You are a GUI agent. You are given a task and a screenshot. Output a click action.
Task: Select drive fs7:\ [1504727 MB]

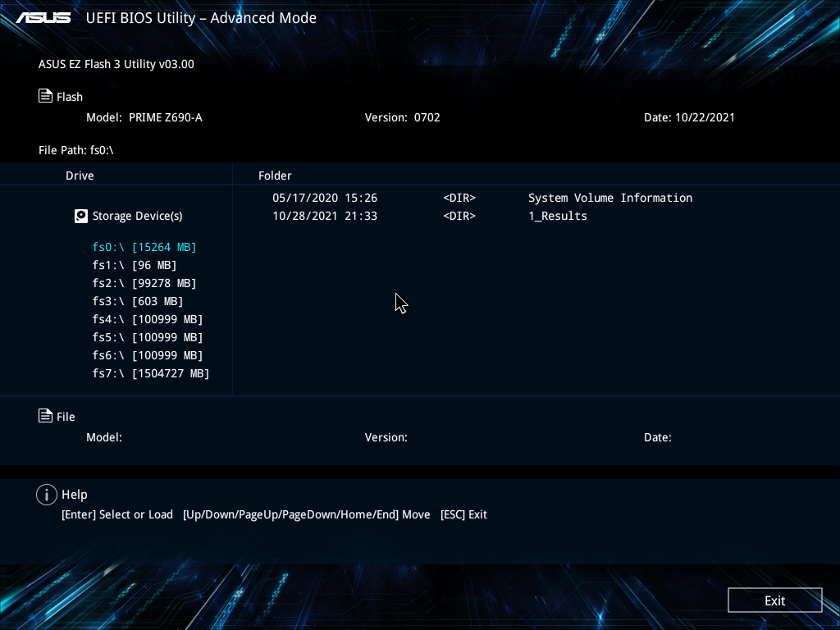click(x=151, y=373)
